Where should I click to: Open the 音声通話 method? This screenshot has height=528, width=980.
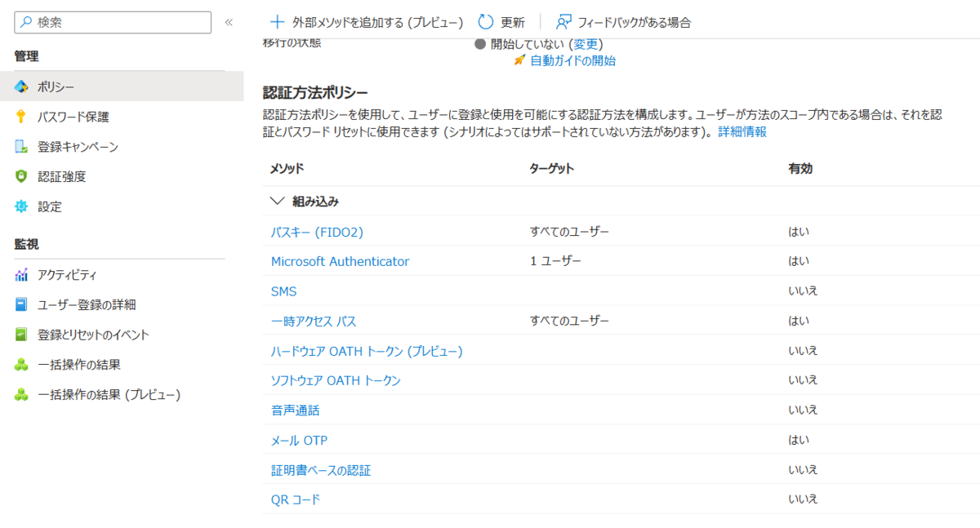point(295,410)
